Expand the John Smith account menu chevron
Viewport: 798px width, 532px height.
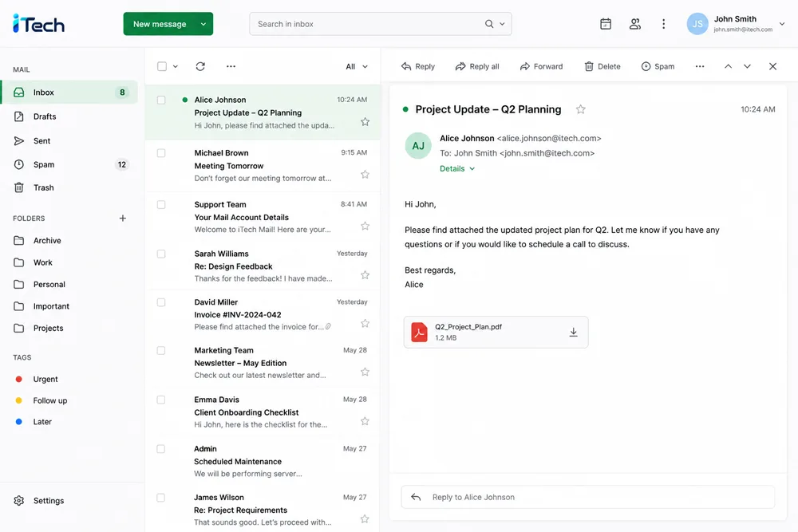782,24
